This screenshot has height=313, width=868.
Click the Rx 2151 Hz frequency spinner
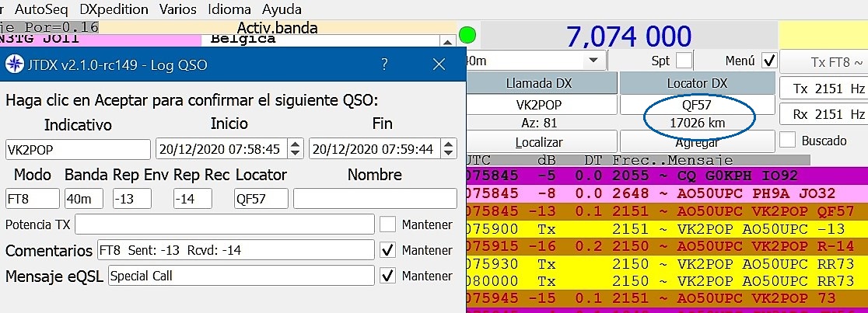(x=824, y=114)
